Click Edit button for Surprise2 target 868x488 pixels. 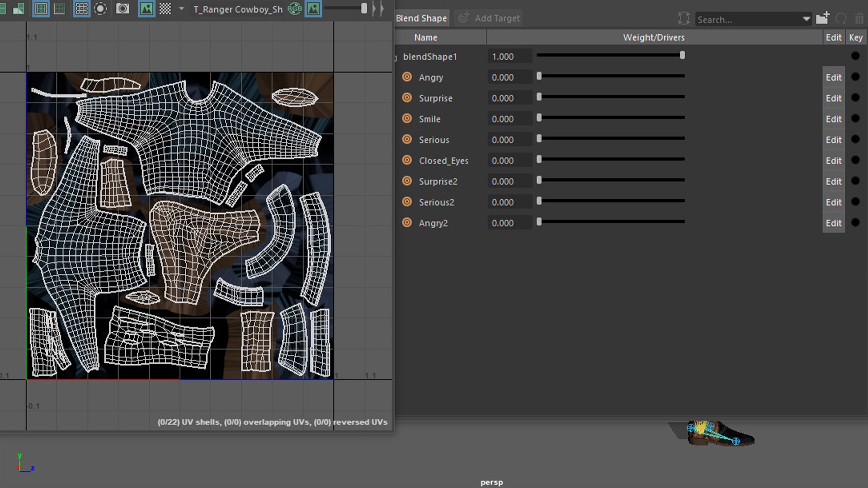[x=834, y=181]
